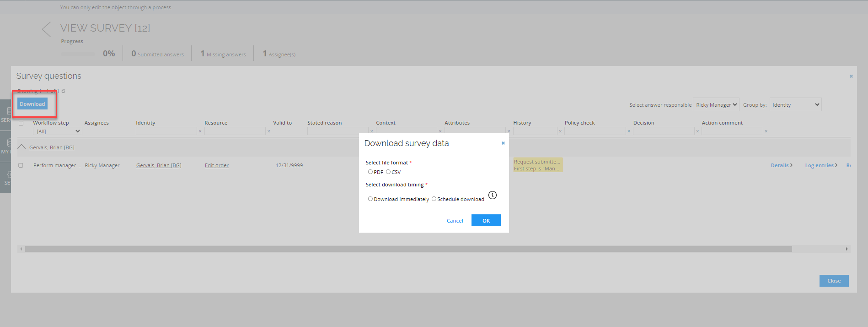
Task: Tick the Perform manager row checkbox
Action: point(21,165)
